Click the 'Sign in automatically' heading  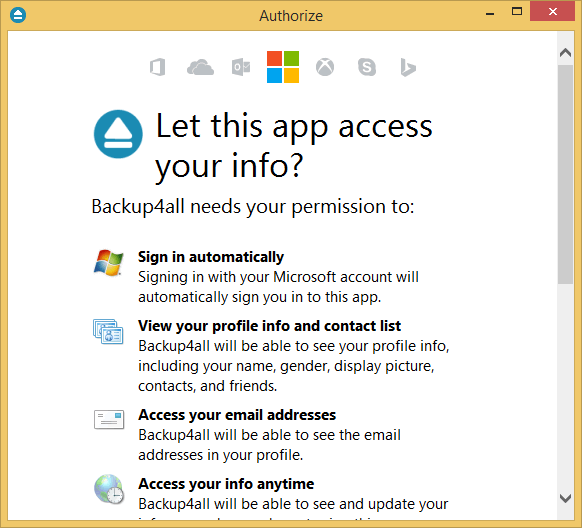(211, 257)
